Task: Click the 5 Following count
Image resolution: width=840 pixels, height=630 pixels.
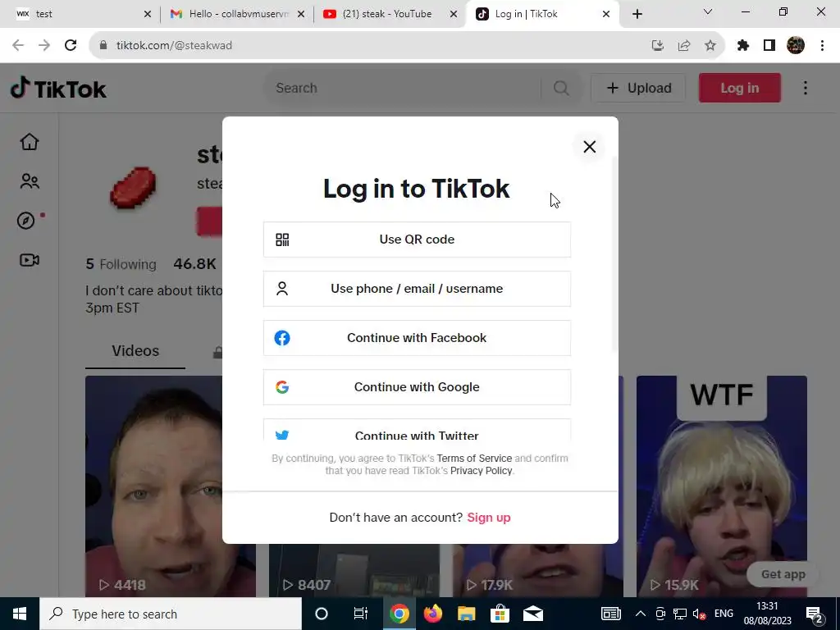Action: 121,264
